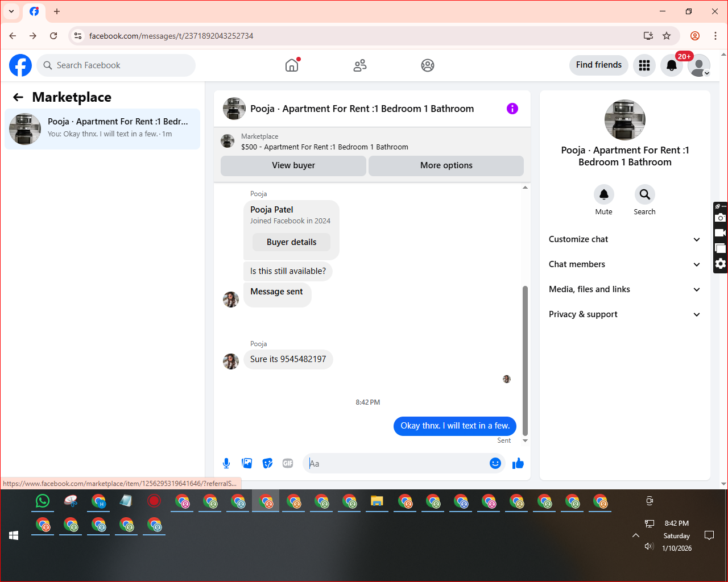
Task: Expand Chat members section
Action: click(x=624, y=264)
